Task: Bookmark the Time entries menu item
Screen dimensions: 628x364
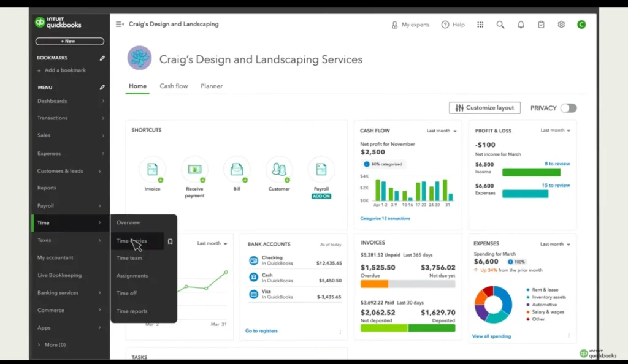Action: [x=170, y=241]
